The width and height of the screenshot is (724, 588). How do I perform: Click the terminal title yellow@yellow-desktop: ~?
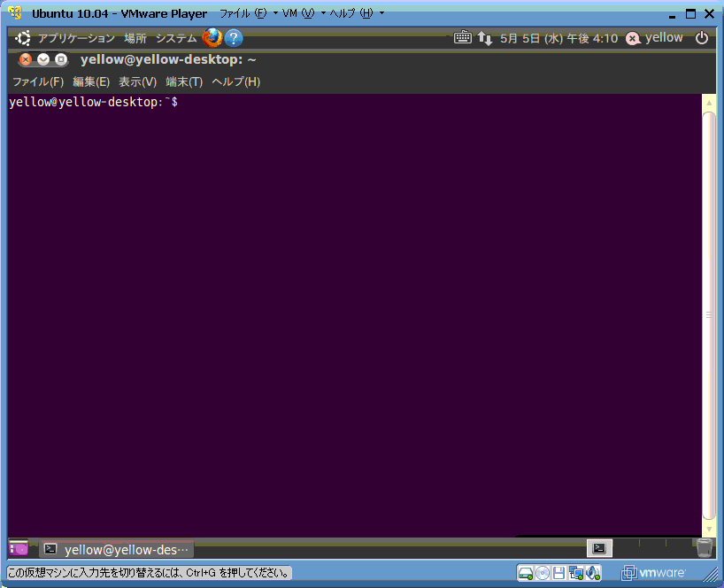(x=168, y=59)
